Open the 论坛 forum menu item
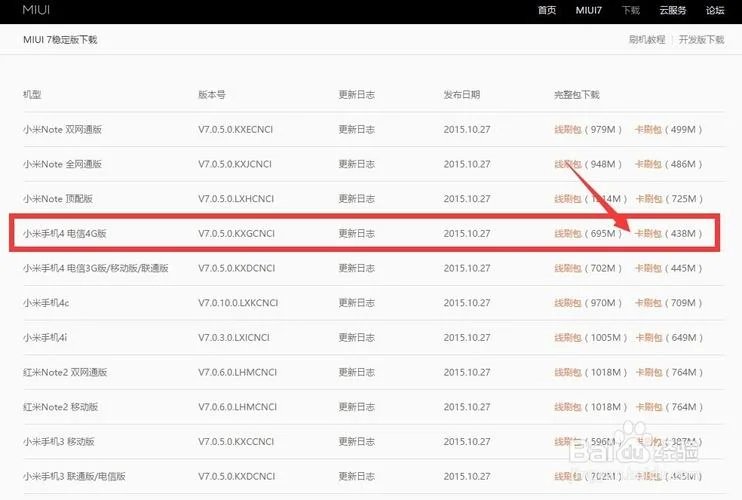 click(x=715, y=10)
